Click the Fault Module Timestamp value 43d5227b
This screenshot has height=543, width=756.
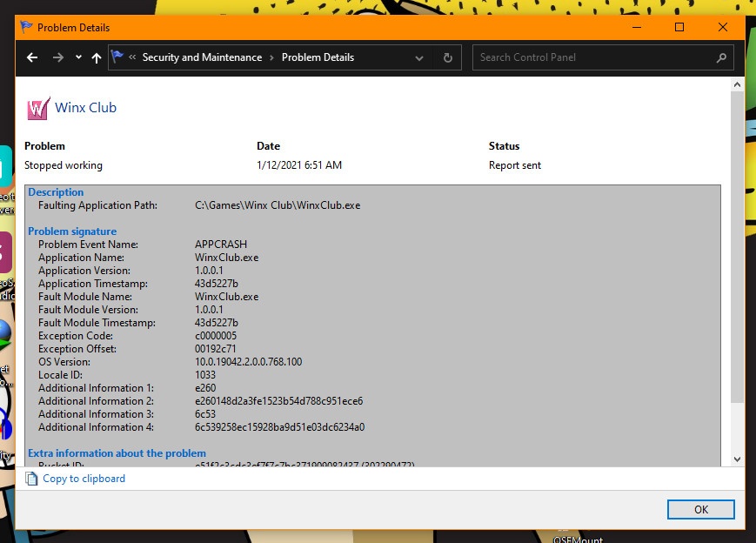click(217, 322)
